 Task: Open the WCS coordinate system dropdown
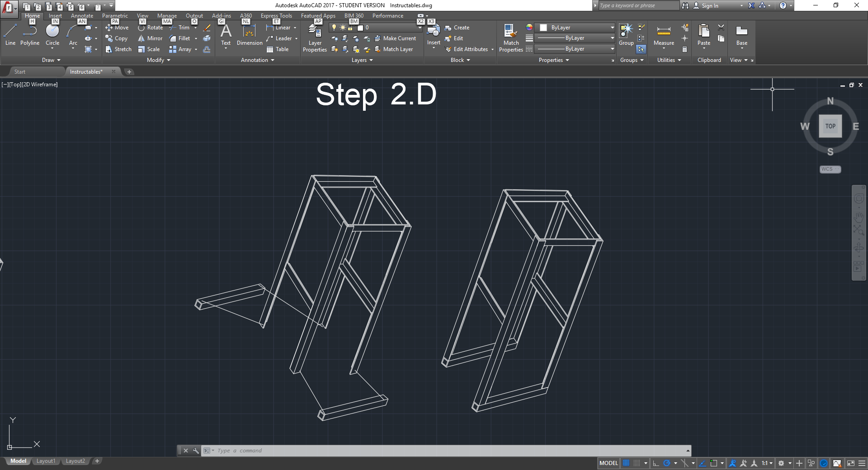(x=830, y=169)
